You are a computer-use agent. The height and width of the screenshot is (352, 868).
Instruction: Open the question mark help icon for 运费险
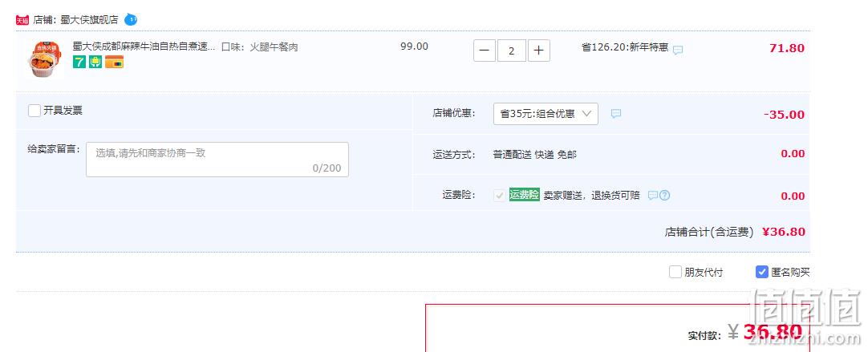[665, 196]
